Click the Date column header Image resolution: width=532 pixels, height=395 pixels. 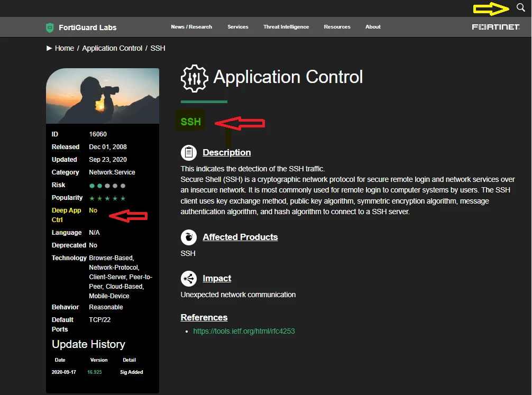(x=60, y=360)
